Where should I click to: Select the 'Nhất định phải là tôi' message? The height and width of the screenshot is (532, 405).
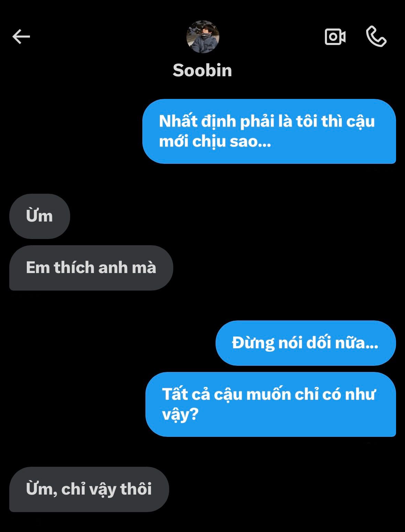(269, 131)
